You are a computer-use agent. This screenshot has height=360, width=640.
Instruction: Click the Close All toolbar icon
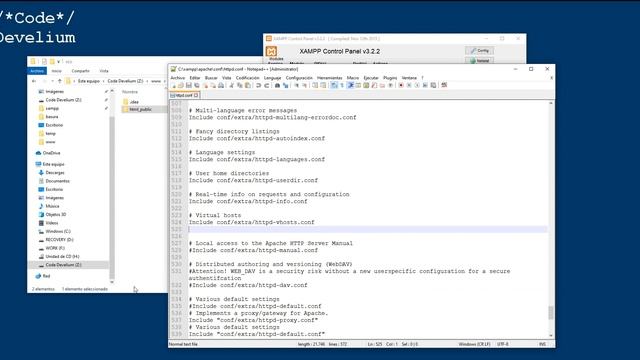(x=213, y=85)
